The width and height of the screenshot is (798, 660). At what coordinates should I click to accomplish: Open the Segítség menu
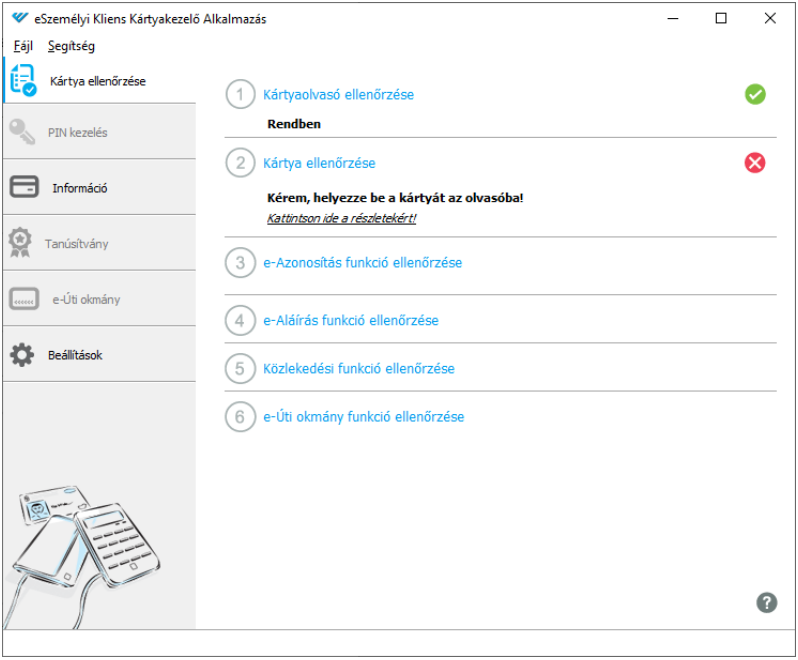point(71,46)
